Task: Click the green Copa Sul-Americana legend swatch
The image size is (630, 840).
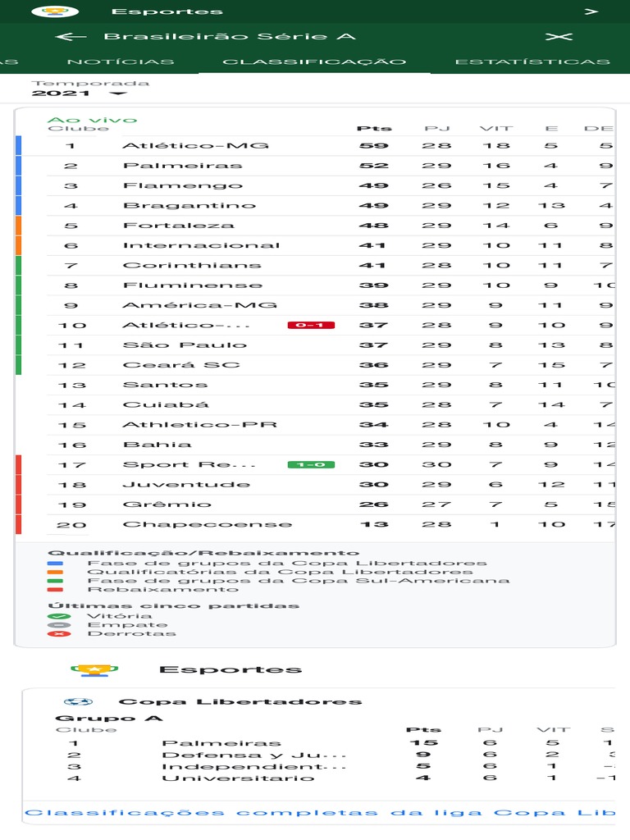Action: [x=55, y=581]
